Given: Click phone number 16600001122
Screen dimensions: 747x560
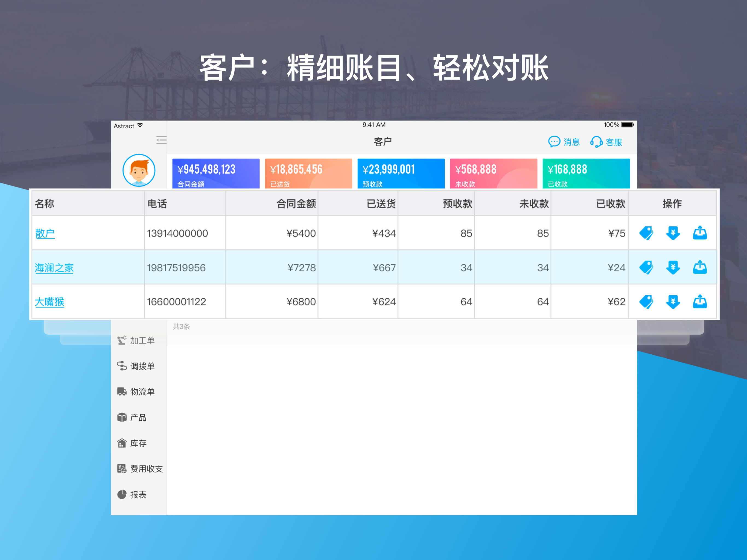Looking at the screenshot, I should click(x=177, y=302).
